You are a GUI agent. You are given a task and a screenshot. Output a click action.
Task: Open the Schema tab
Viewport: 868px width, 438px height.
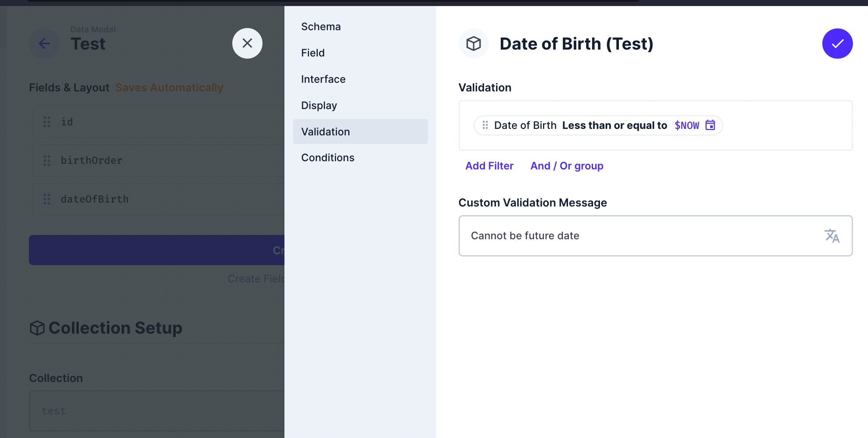pos(360,27)
